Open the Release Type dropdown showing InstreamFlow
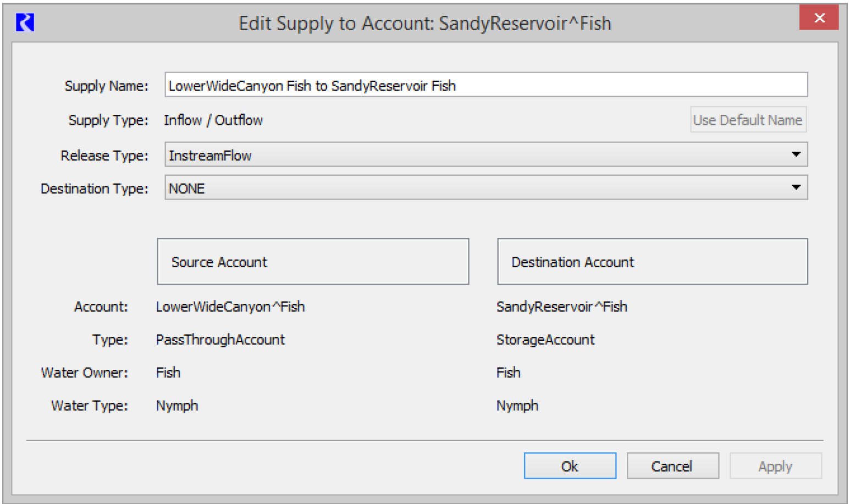The width and height of the screenshot is (850, 504). coord(485,155)
